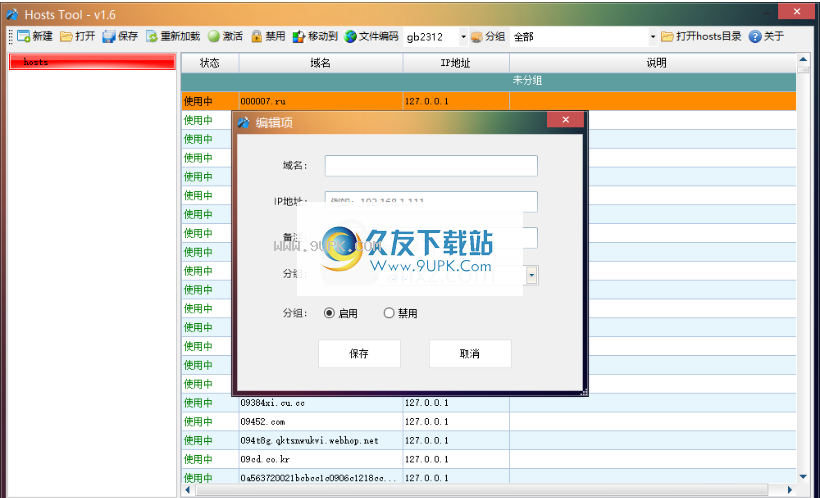Open a file with the 打开 icon
The width and height of the screenshot is (820, 498).
[x=66, y=36]
